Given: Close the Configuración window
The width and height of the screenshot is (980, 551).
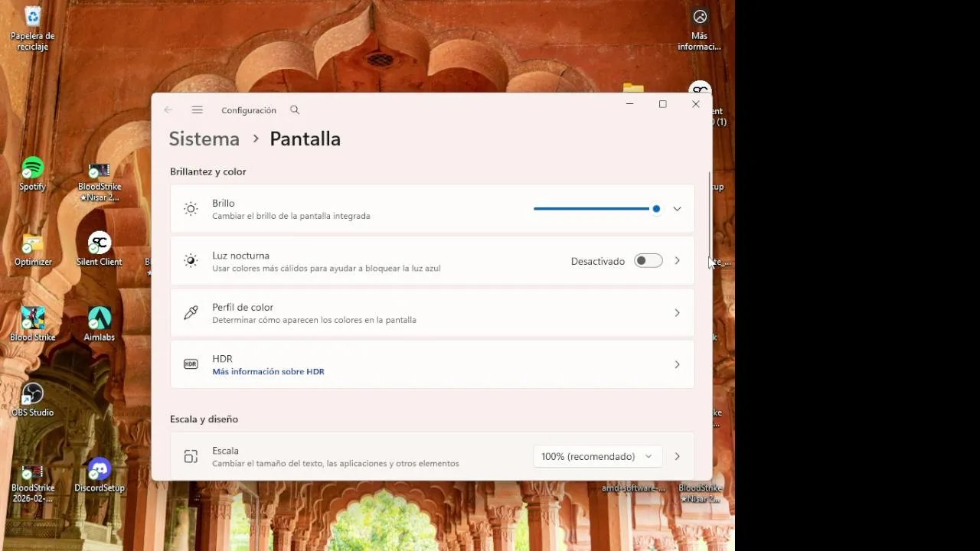Looking at the screenshot, I should pyautogui.click(x=696, y=104).
